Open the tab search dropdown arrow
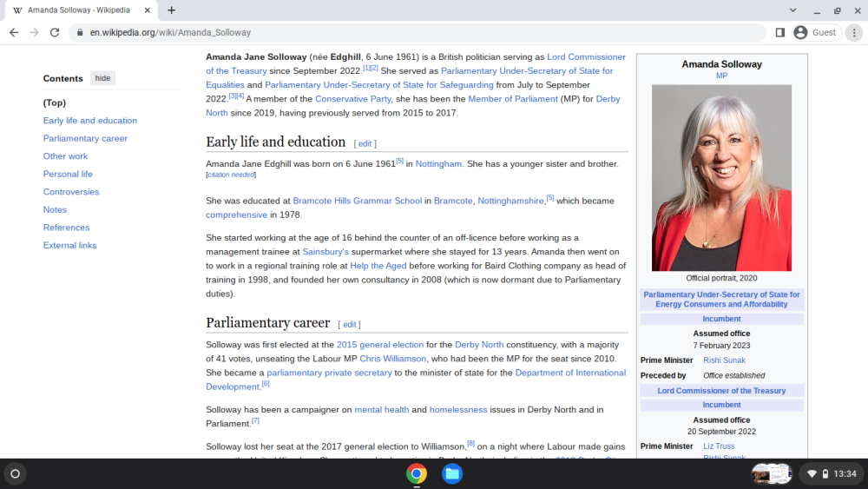This screenshot has height=489, width=868. (792, 10)
